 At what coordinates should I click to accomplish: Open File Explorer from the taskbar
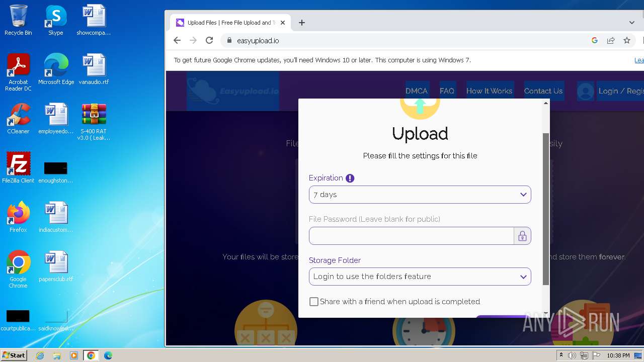[57, 355]
